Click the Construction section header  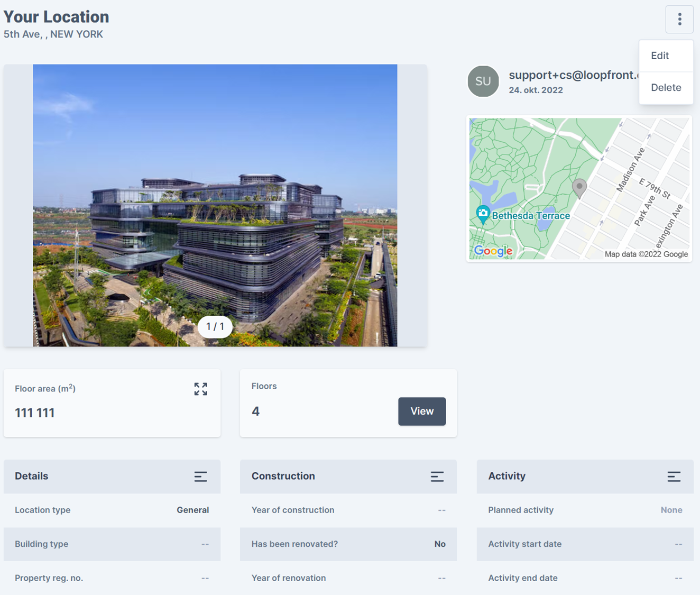click(x=348, y=477)
